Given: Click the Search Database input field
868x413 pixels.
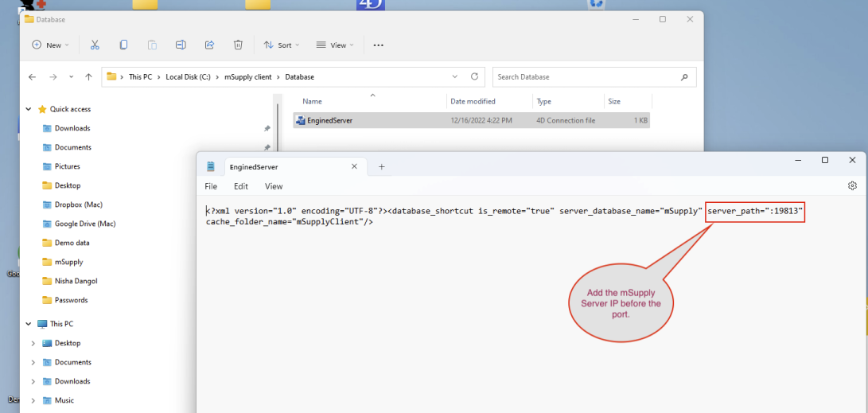Looking at the screenshot, I should [585, 77].
